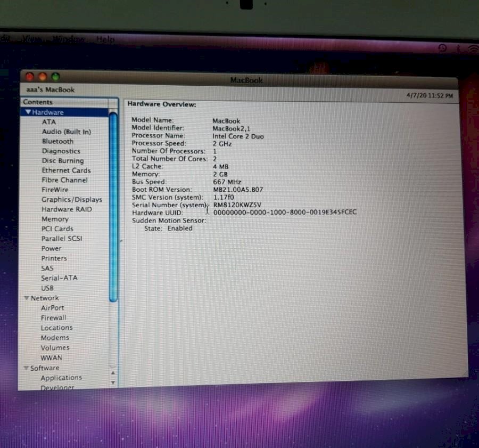This screenshot has height=448, width=479.
Task: Click the yellow minimize window button
Action: coord(43,77)
